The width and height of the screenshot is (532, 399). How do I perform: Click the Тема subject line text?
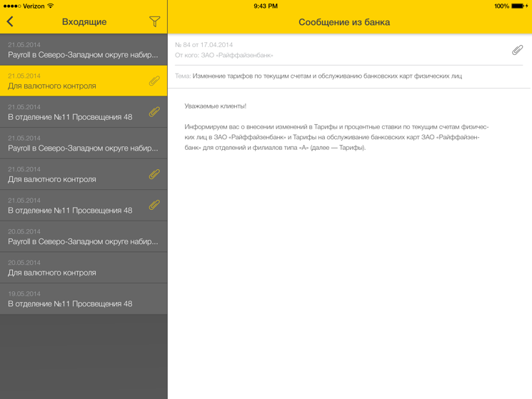point(326,76)
